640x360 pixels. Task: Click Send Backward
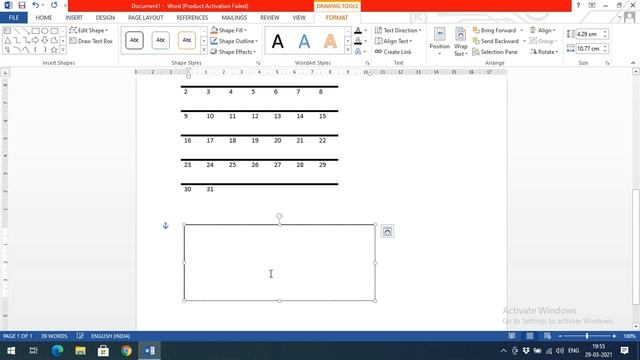click(x=496, y=41)
